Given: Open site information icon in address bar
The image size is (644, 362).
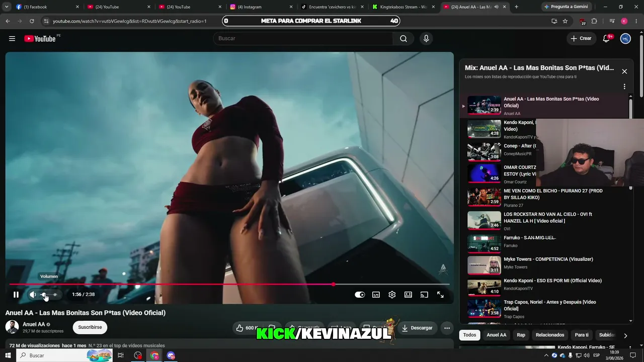Looking at the screenshot, I should coord(46,21).
